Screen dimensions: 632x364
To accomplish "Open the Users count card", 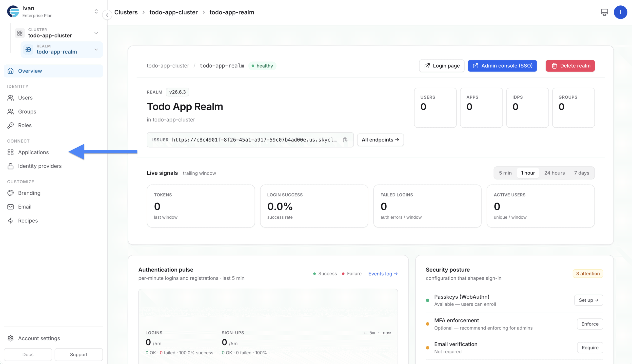I will pos(435,108).
